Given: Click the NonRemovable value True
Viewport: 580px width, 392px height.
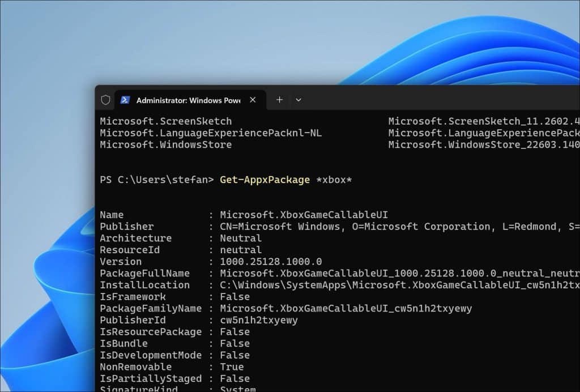Looking at the screenshot, I should pos(232,367).
